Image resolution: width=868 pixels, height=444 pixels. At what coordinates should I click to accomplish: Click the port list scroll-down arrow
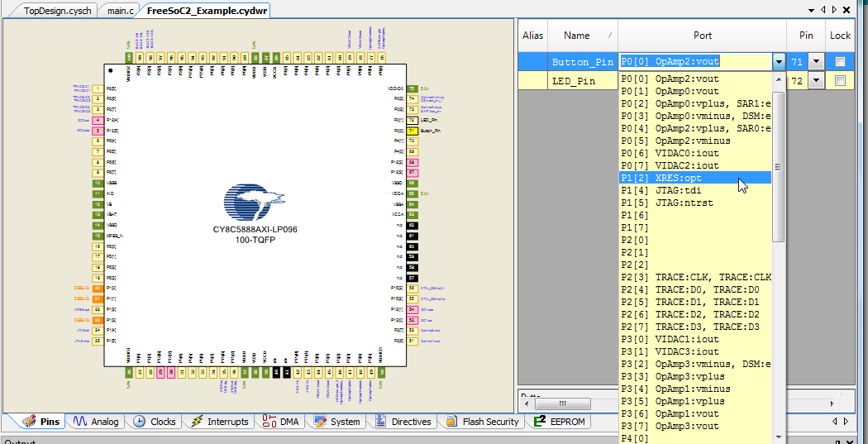click(x=779, y=437)
